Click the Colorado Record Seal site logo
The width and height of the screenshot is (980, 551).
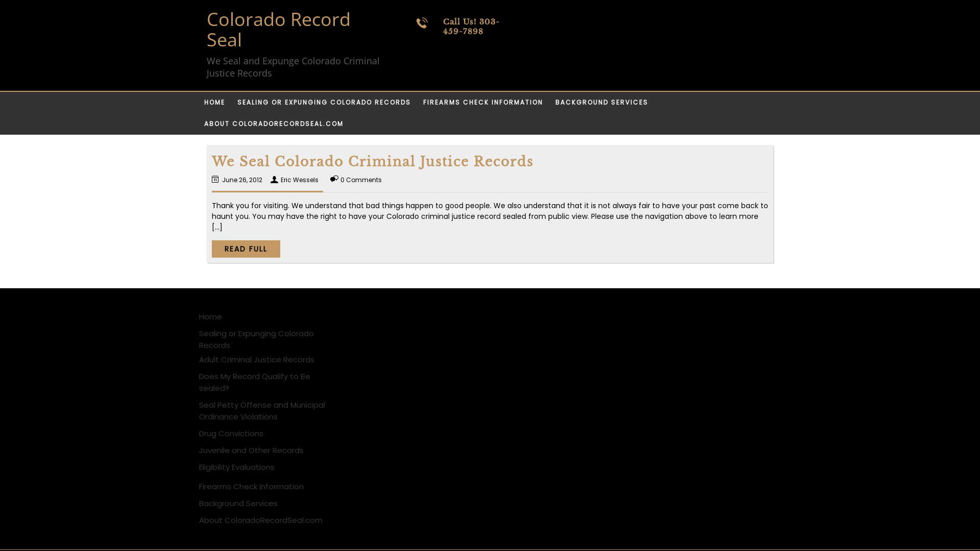click(278, 29)
